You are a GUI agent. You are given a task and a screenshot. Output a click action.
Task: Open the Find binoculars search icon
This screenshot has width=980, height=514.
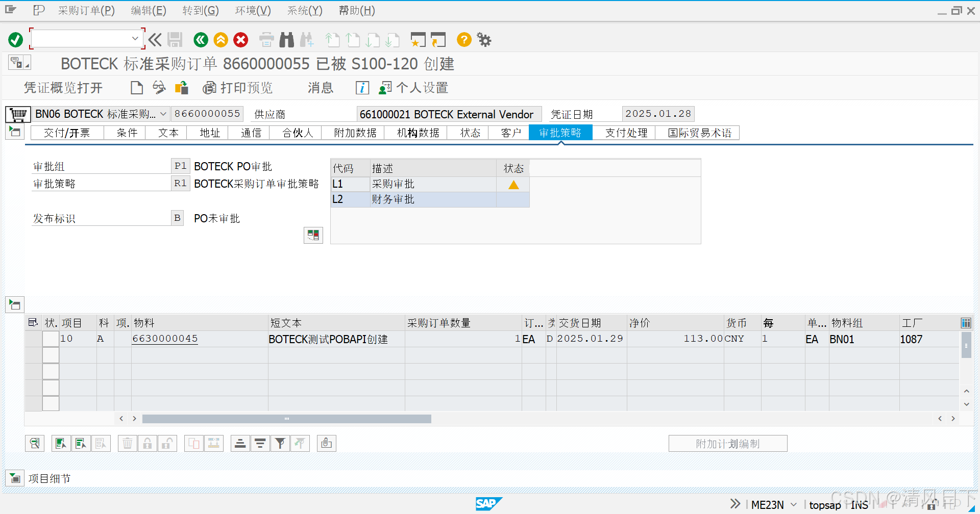(x=286, y=40)
